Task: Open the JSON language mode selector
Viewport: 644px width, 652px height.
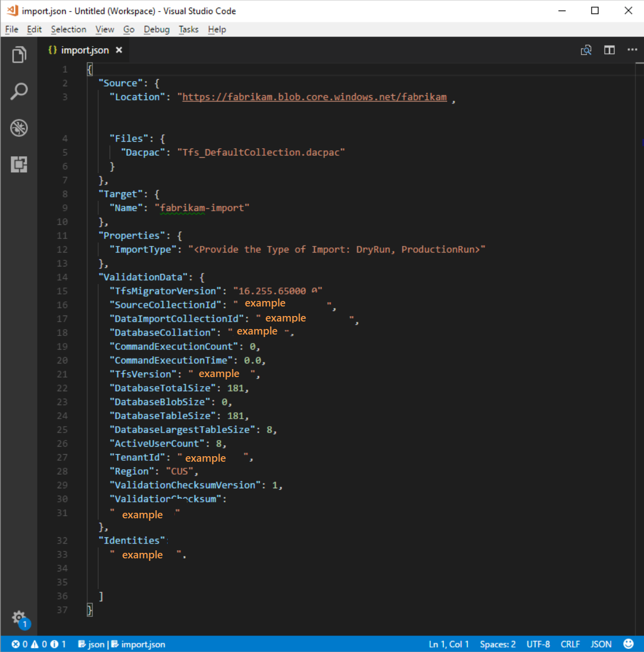Action: 600,644
